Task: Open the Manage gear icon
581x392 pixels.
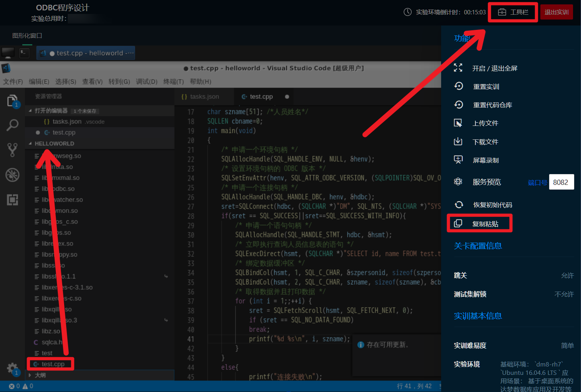Action: coord(12,368)
